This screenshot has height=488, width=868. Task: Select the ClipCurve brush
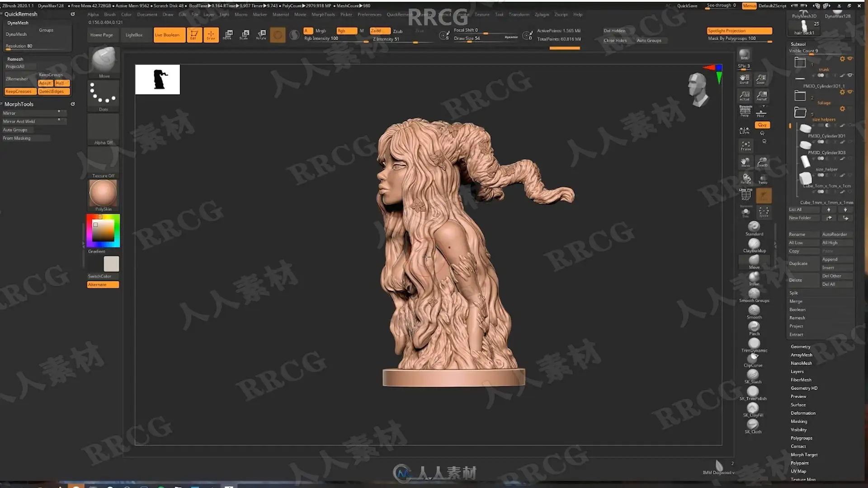pos(753,360)
